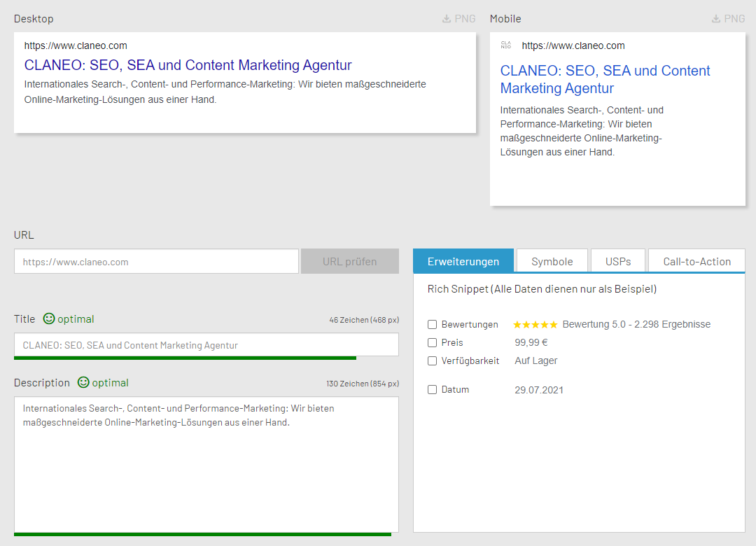Viewport: 756px width, 546px height.
Task: Focus the Title input field
Action: [x=206, y=345]
